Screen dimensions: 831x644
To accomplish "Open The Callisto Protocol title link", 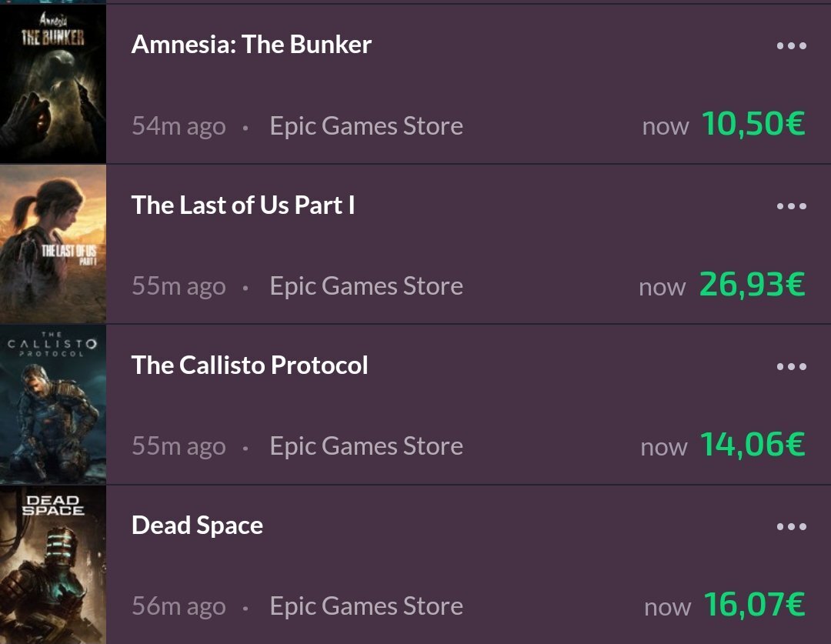I will [249, 365].
